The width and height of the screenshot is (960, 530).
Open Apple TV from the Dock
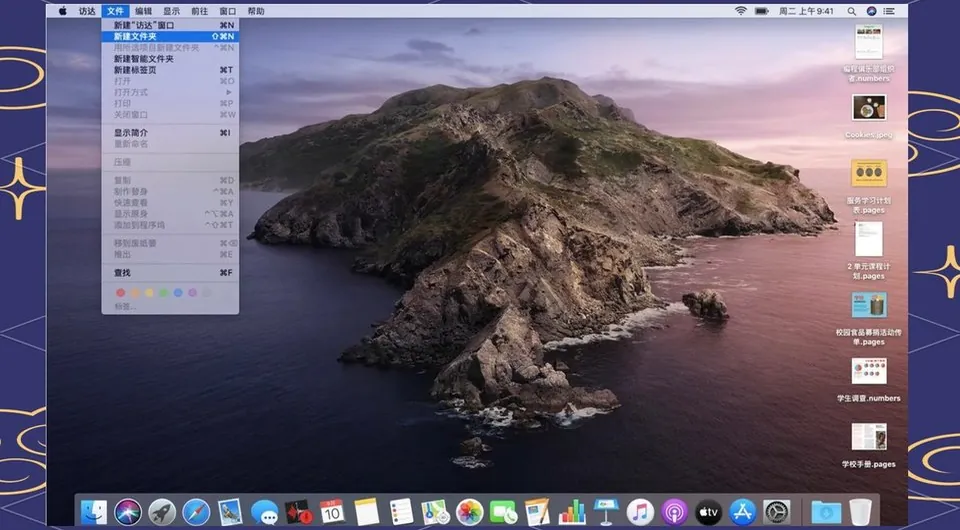click(708, 512)
